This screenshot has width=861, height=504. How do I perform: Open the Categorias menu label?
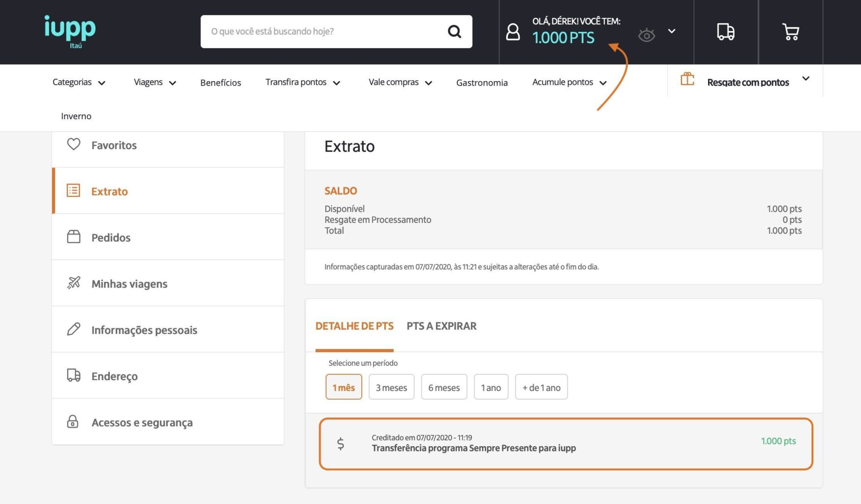coord(72,82)
